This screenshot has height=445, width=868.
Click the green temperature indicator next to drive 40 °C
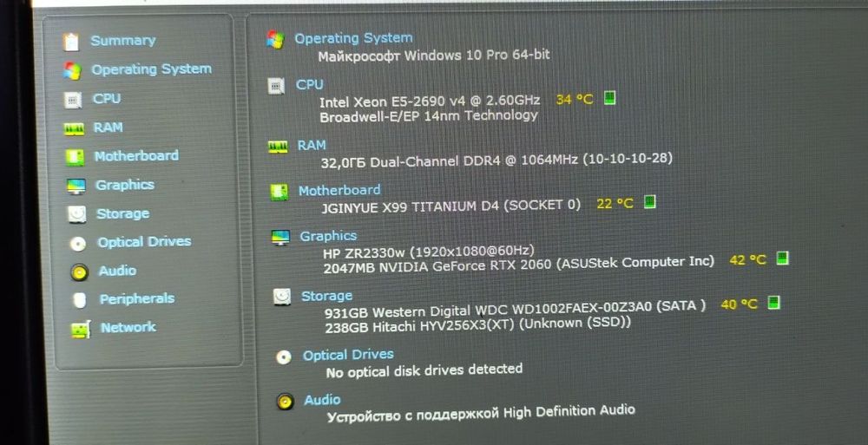[773, 302]
